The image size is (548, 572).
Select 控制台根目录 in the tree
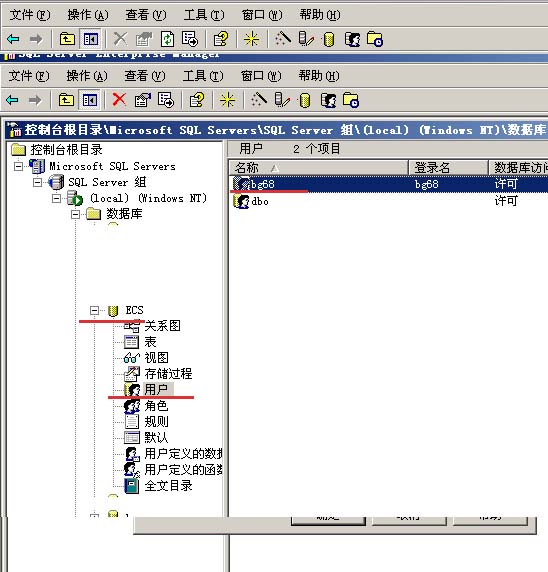(x=66, y=150)
